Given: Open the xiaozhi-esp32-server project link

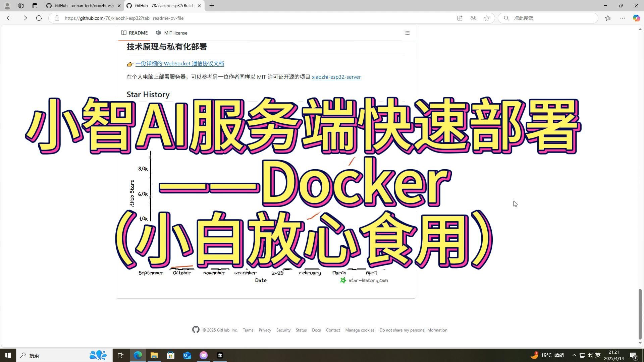Looking at the screenshot, I should click(x=336, y=77).
